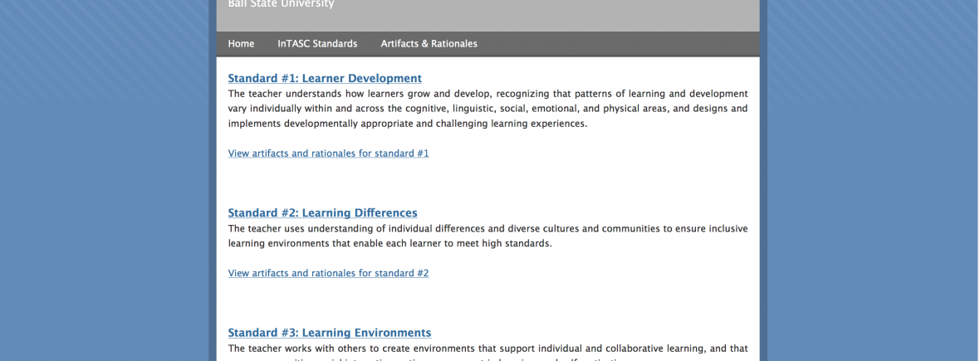Click the blue striped background on the left
Image resolution: width=980 pixels, height=361 pixels.
point(100,183)
